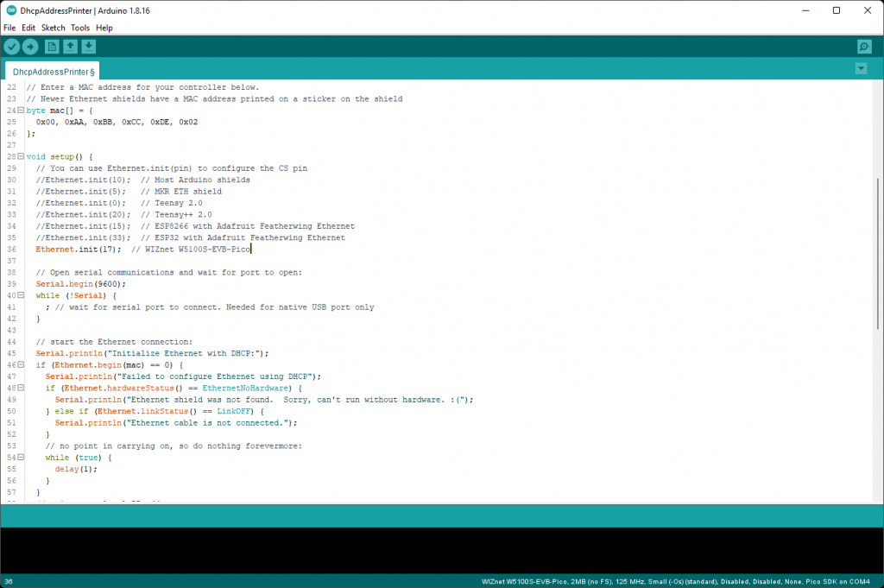Minimize the Arduino window
This screenshot has width=884, height=588.
tap(805, 10)
